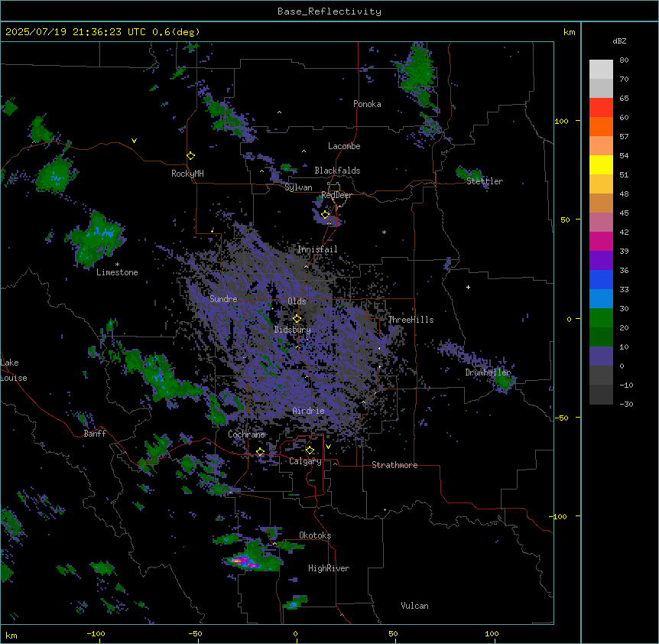Image resolution: width=659 pixels, height=644 pixels.
Task: Pick the blue 36-33 dBZ legend swatch
Action: [x=601, y=279]
